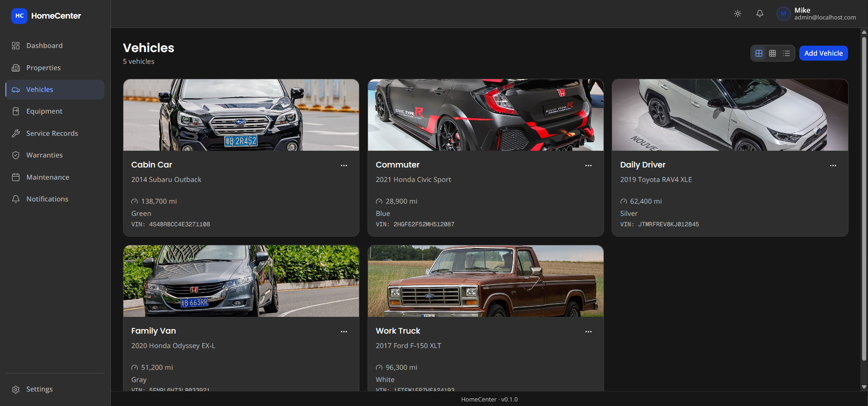Image resolution: width=868 pixels, height=406 pixels.
Task: Open the Cabin Car options menu
Action: tap(344, 166)
